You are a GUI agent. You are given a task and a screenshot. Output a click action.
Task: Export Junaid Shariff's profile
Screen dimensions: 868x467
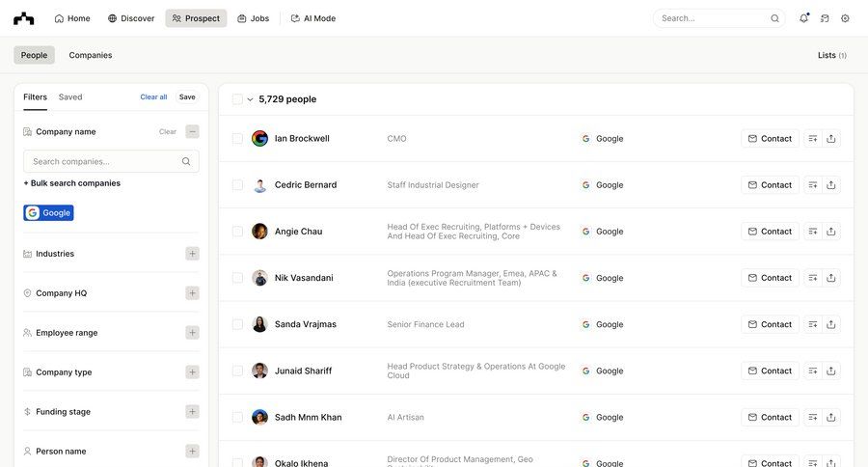click(831, 371)
